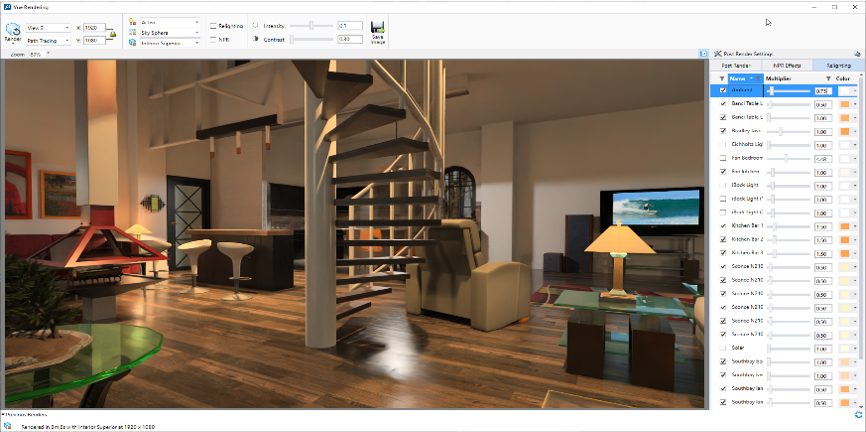This screenshot has height=432, width=866.
Task: Click the Contrast value input field
Action: click(350, 39)
